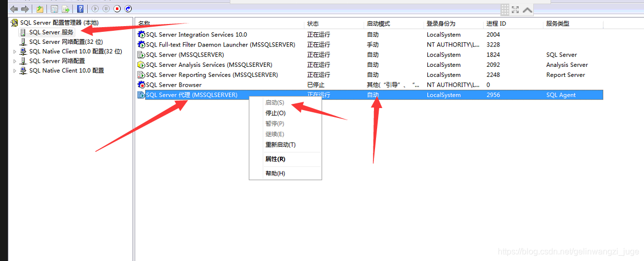Select SQL Native Client 10.0 配置(32 位) tree item
Screen dimensions: 644x261
click(x=75, y=52)
